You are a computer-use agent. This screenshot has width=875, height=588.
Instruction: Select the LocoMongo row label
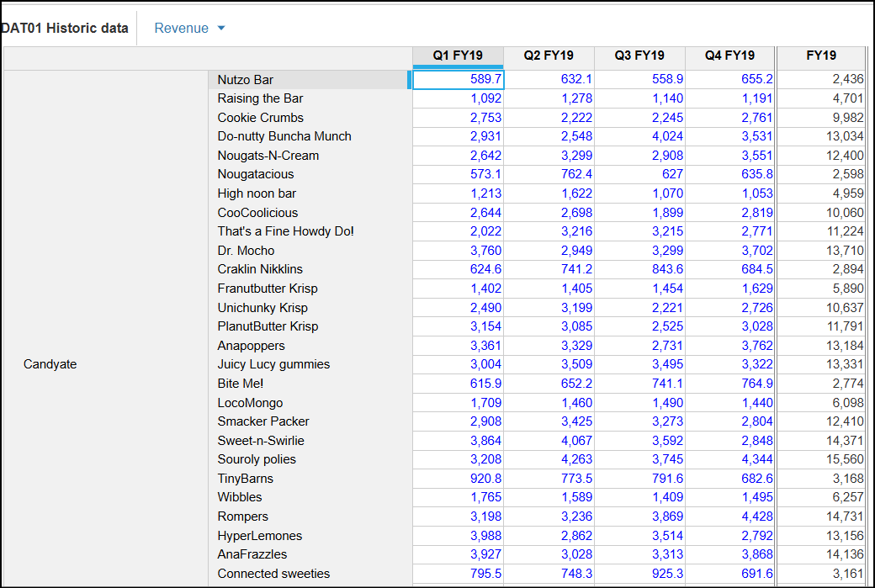[x=310, y=402]
